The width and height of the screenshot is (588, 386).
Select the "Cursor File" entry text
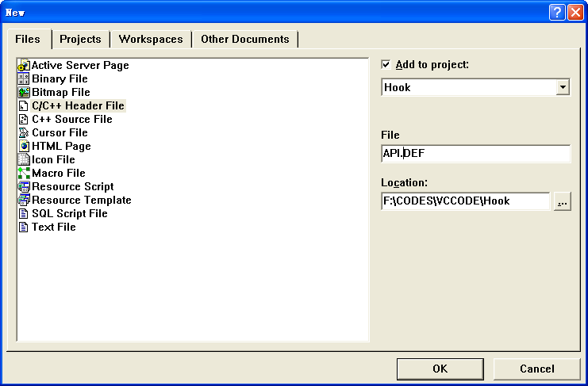(60, 132)
